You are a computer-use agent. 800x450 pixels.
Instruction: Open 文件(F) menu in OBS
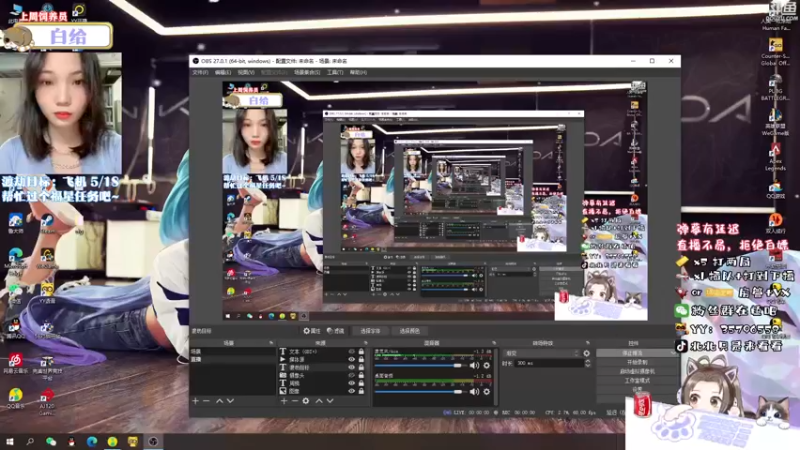coord(200,72)
